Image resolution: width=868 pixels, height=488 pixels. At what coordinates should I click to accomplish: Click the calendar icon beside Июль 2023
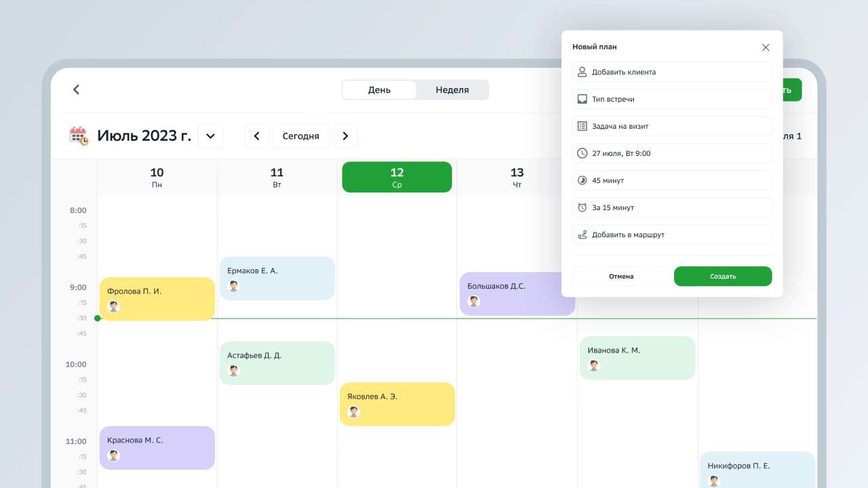pos(79,136)
